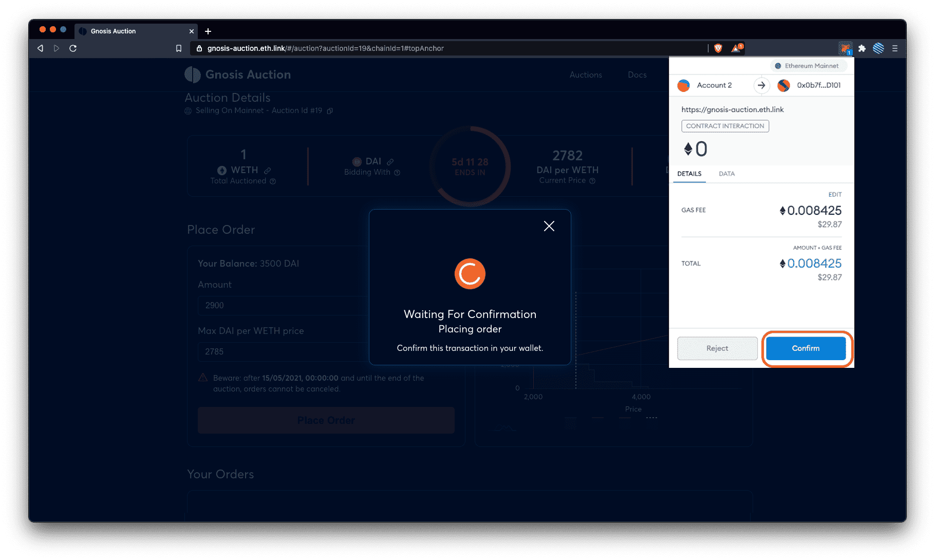Click the DAI token link icon
The height and width of the screenshot is (560, 935).
tap(390, 162)
